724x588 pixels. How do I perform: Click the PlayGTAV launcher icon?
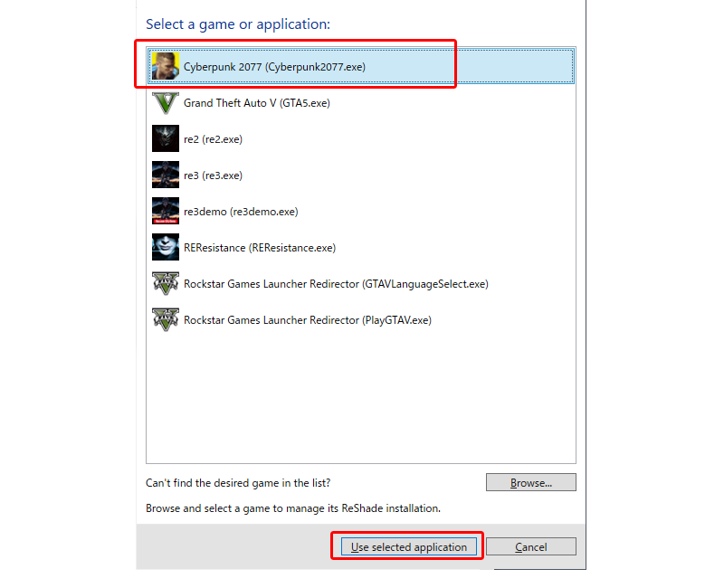pyautogui.click(x=166, y=320)
